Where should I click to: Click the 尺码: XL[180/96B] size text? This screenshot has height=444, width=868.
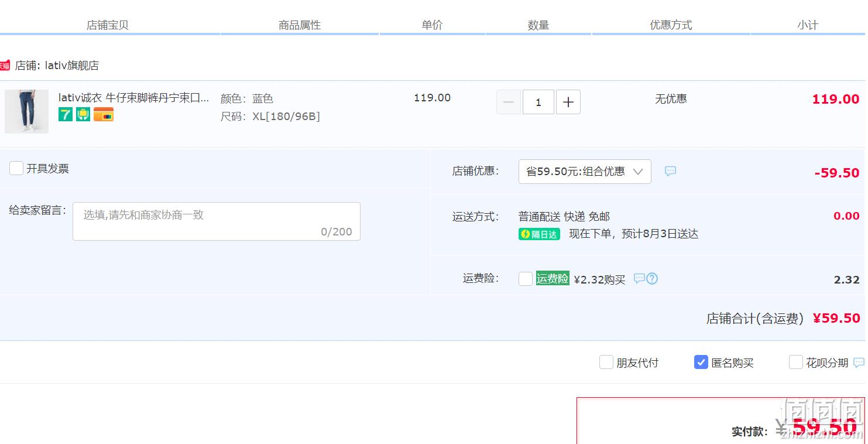pos(270,117)
